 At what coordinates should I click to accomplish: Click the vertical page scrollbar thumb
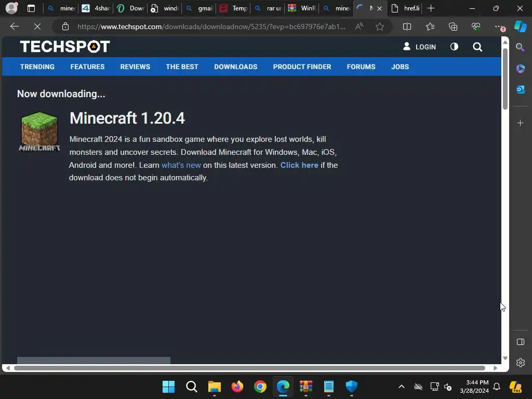[505, 79]
